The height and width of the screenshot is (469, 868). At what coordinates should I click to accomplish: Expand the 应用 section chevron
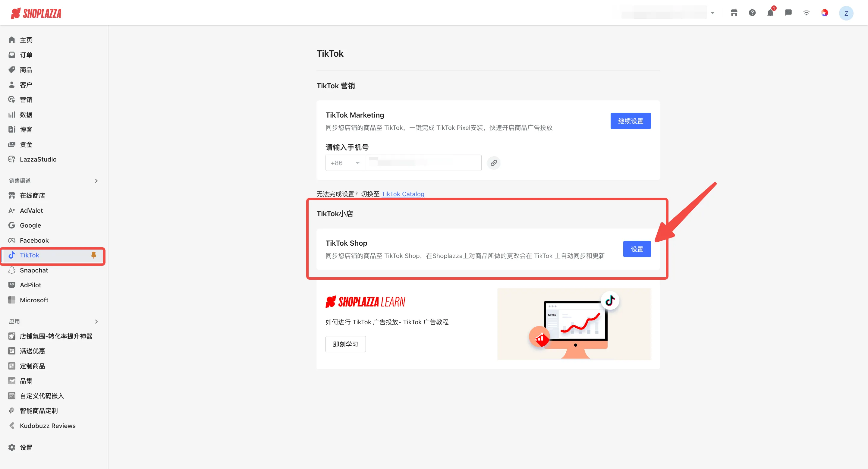(96, 321)
